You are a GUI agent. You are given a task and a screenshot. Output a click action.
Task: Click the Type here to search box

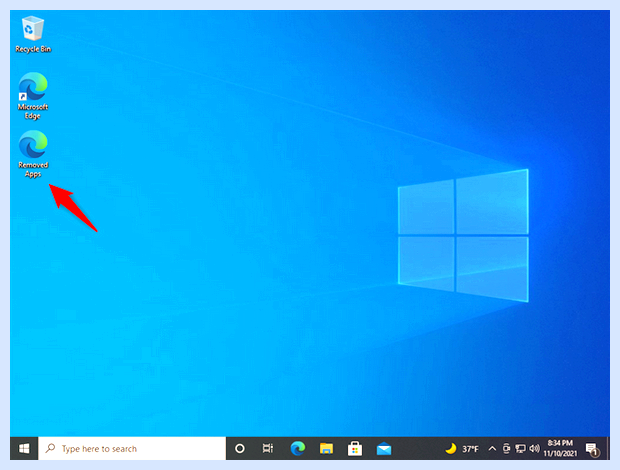[x=132, y=449]
